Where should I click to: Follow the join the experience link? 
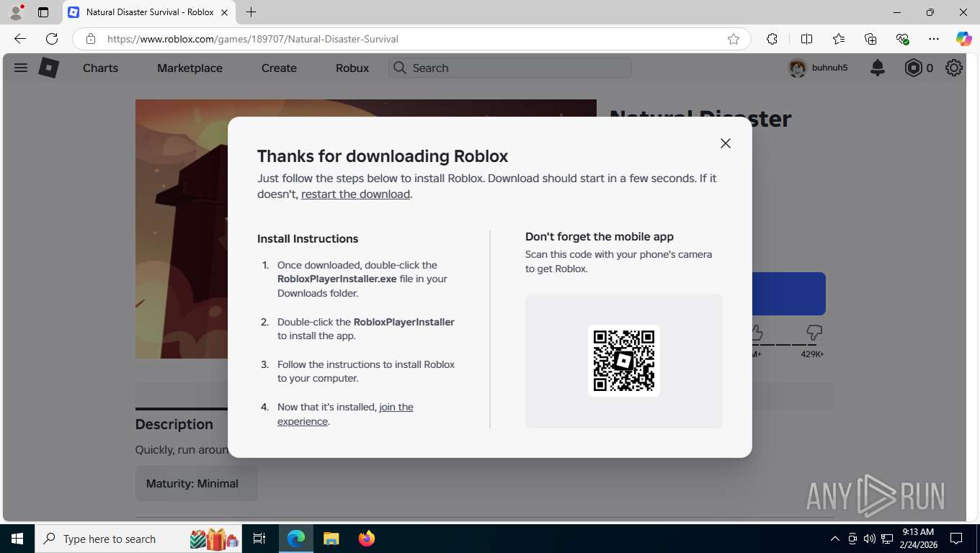tap(345, 414)
